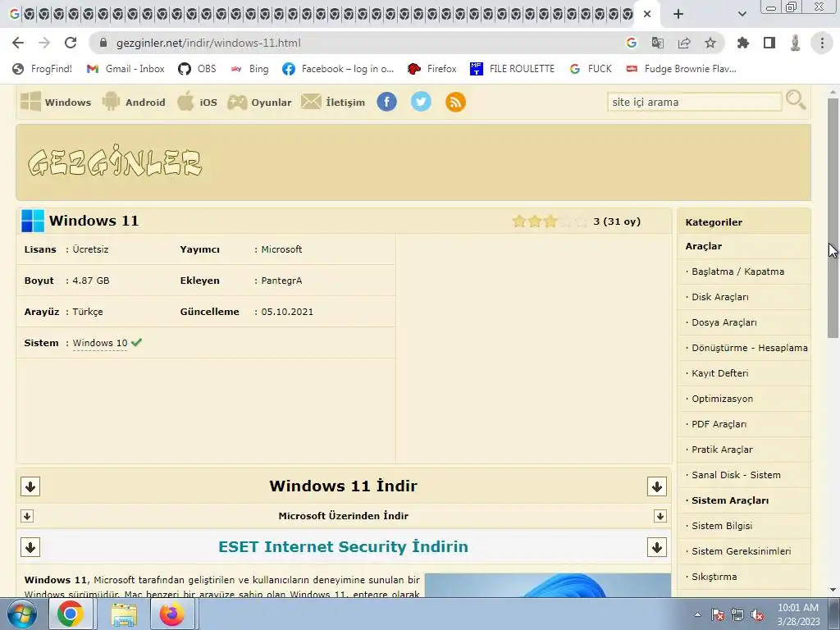Open İletişim contact page
Viewport: 840px width, 630px height.
point(333,102)
